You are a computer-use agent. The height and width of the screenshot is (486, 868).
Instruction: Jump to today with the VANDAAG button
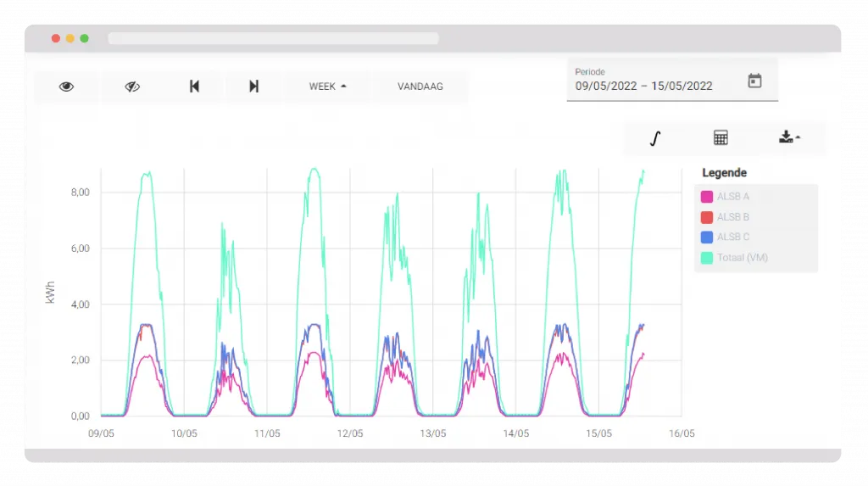pyautogui.click(x=420, y=87)
